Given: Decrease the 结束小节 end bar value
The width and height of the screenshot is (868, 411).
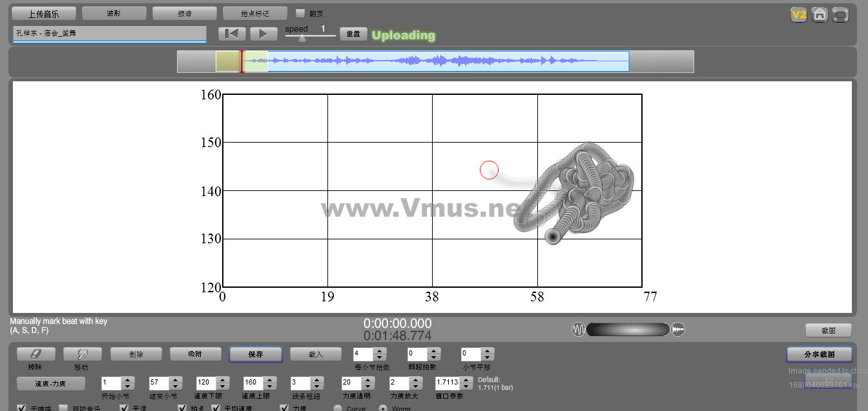Looking at the screenshot, I should (x=176, y=386).
